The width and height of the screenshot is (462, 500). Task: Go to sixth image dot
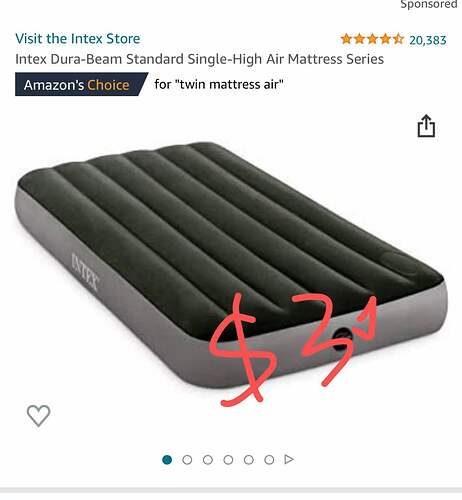point(269,460)
